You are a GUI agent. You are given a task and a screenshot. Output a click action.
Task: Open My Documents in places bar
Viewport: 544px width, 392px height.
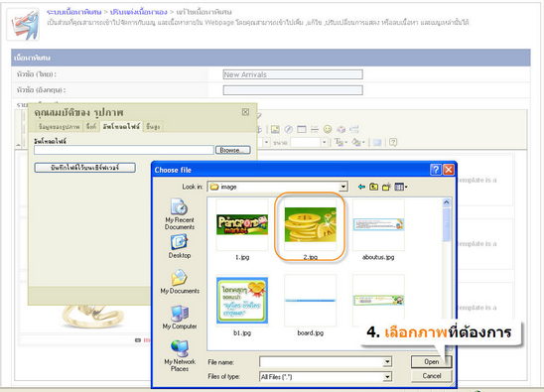(180, 282)
